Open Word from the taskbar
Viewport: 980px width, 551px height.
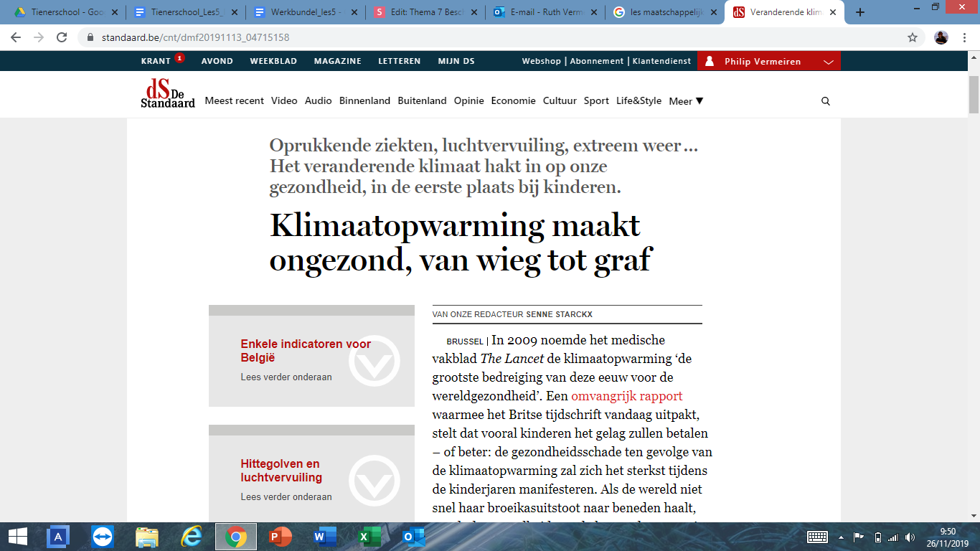tap(325, 537)
